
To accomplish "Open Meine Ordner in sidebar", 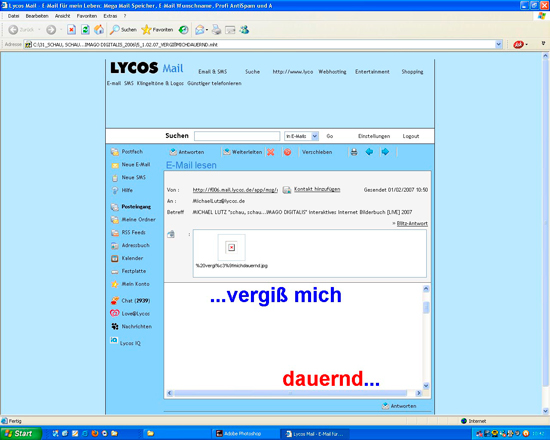I will 133,220.
